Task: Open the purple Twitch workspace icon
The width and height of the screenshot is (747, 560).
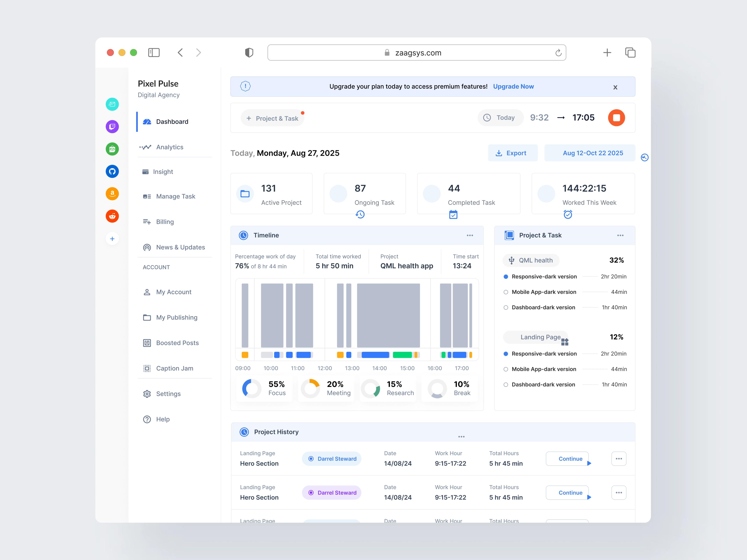Action: tap(112, 127)
